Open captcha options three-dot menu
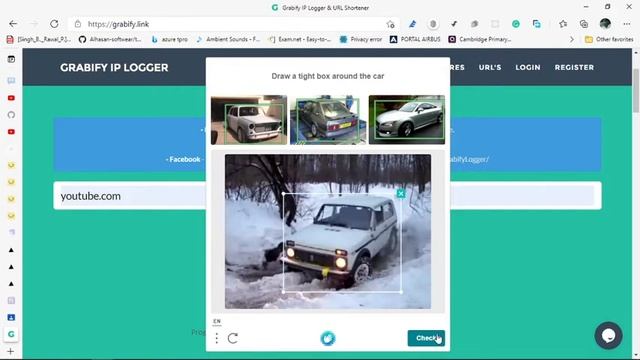 pyautogui.click(x=217, y=338)
